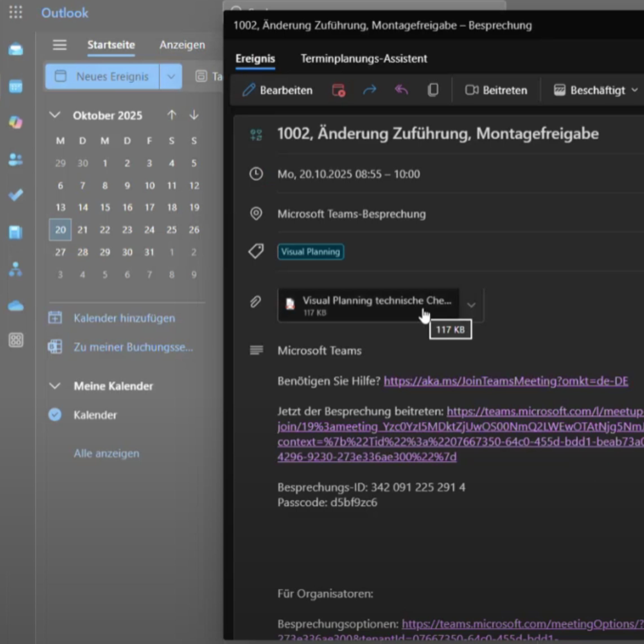Go to previous month with up arrow
The height and width of the screenshot is (644, 644).
pyautogui.click(x=172, y=115)
